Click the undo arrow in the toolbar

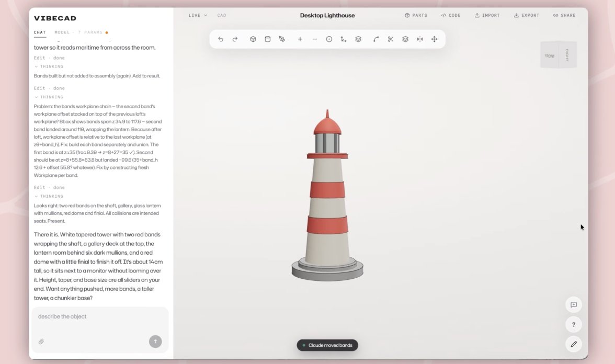click(x=221, y=39)
